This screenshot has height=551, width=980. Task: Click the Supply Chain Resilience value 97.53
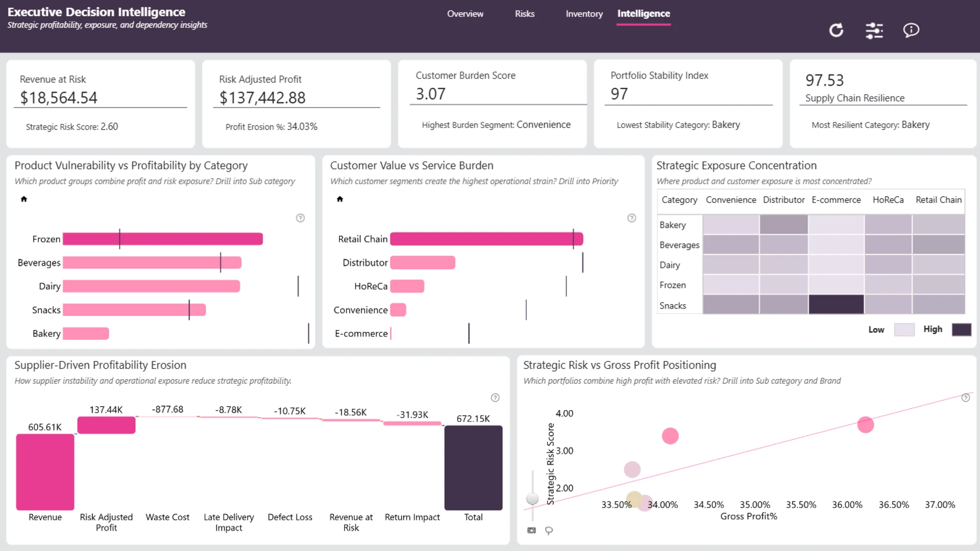click(x=825, y=80)
